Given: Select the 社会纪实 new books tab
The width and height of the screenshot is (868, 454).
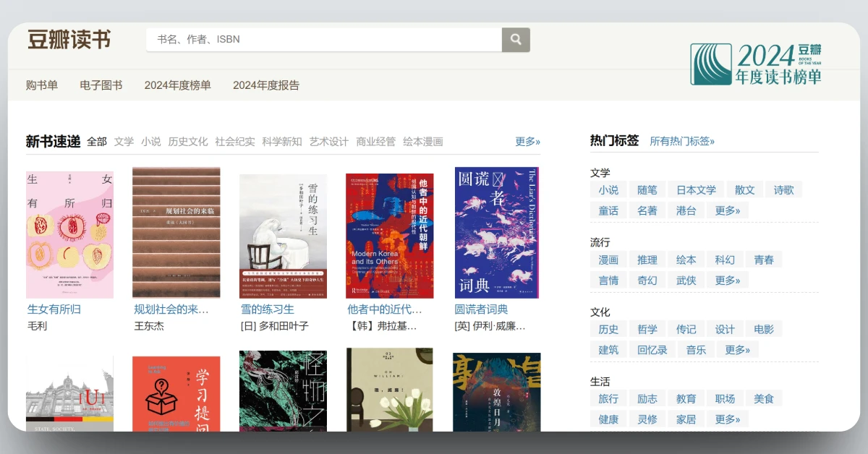Looking at the screenshot, I should 235,142.
